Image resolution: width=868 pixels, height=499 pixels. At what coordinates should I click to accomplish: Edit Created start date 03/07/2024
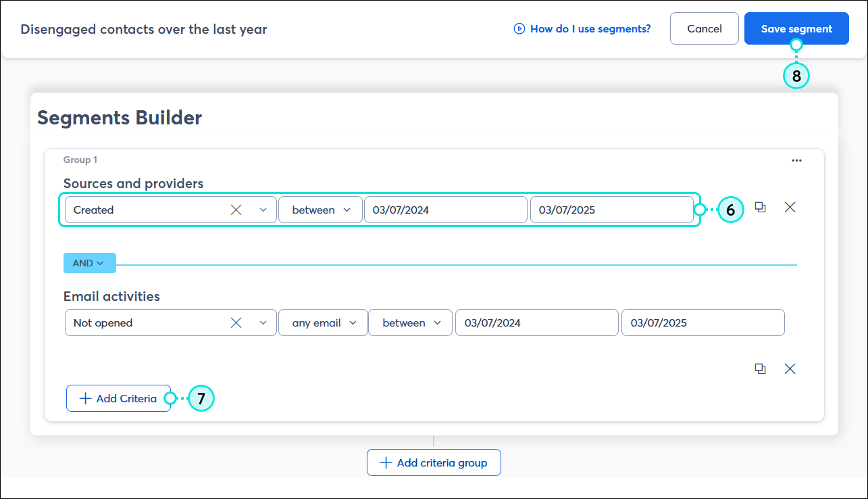tap(446, 210)
